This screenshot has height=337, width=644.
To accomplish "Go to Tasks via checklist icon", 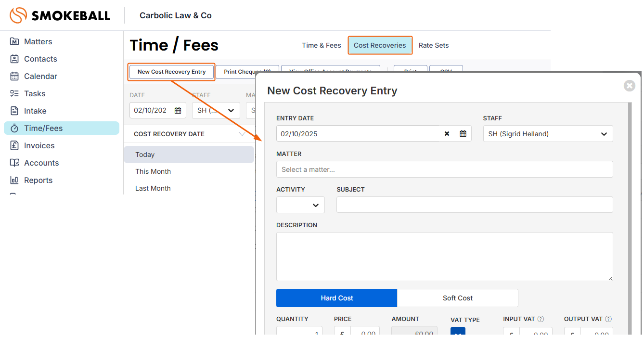I will (14, 94).
